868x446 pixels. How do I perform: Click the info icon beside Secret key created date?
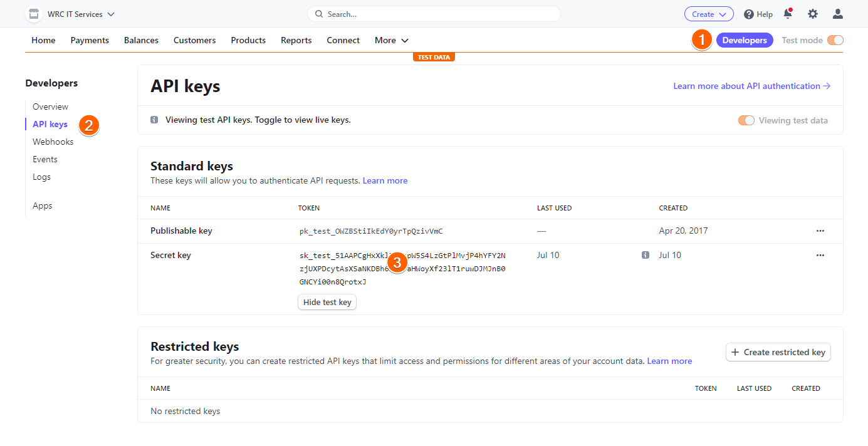pos(645,256)
